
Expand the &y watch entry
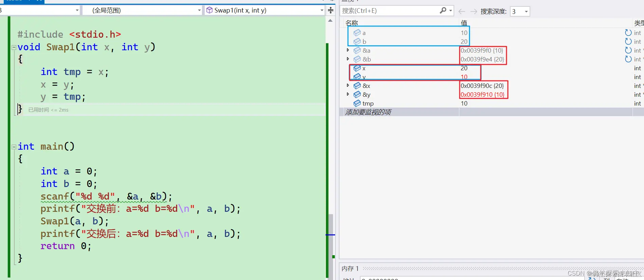pos(348,94)
